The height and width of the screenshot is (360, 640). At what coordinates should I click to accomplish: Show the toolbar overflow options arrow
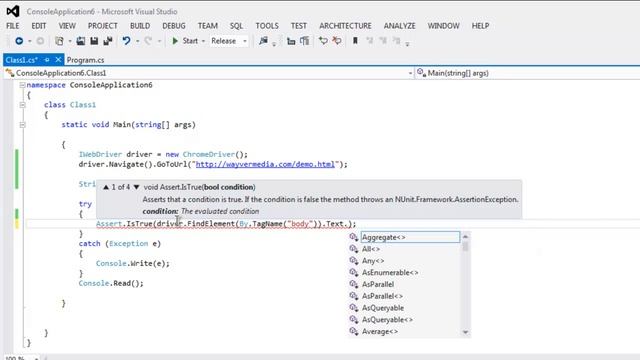[407, 44]
